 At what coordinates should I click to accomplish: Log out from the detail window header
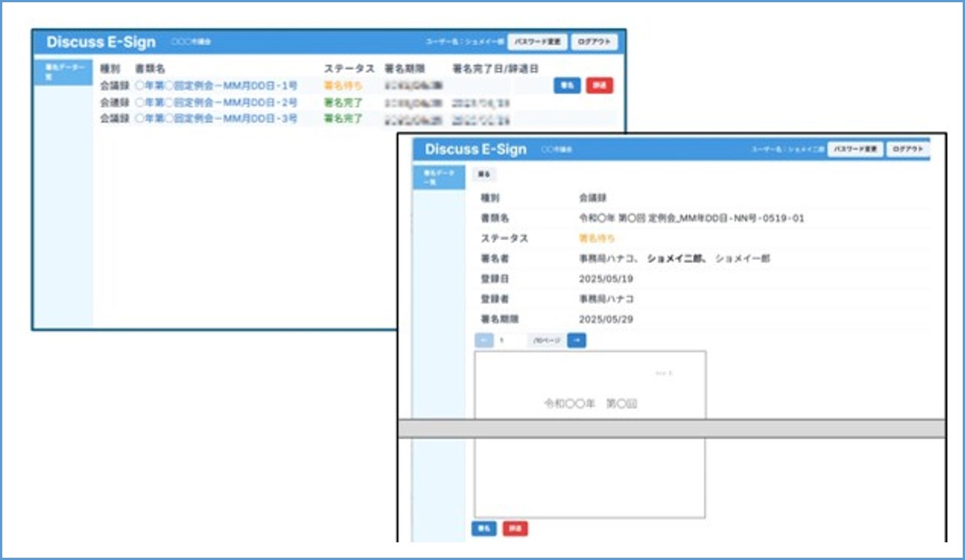[x=908, y=149]
